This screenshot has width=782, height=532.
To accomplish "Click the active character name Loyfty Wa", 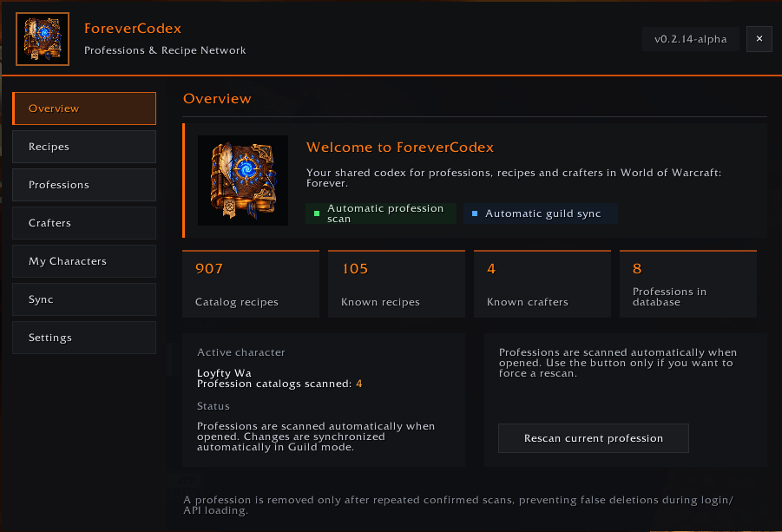I will [225, 373].
